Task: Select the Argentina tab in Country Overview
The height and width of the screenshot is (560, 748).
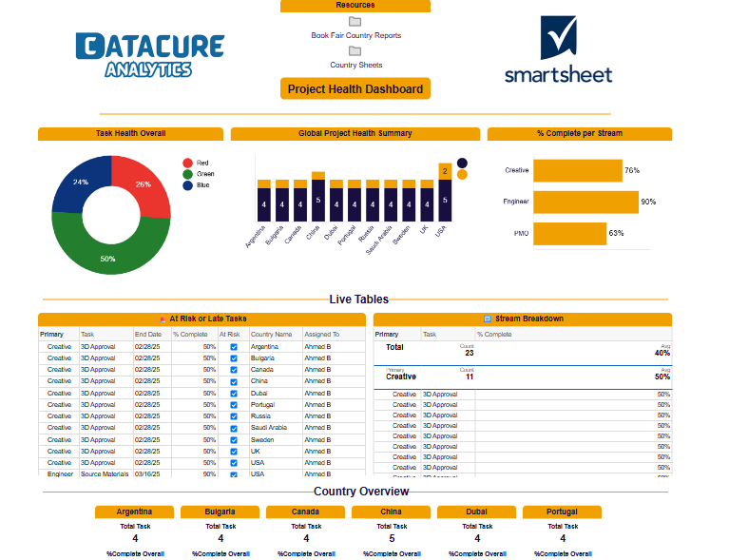Action: click(134, 512)
